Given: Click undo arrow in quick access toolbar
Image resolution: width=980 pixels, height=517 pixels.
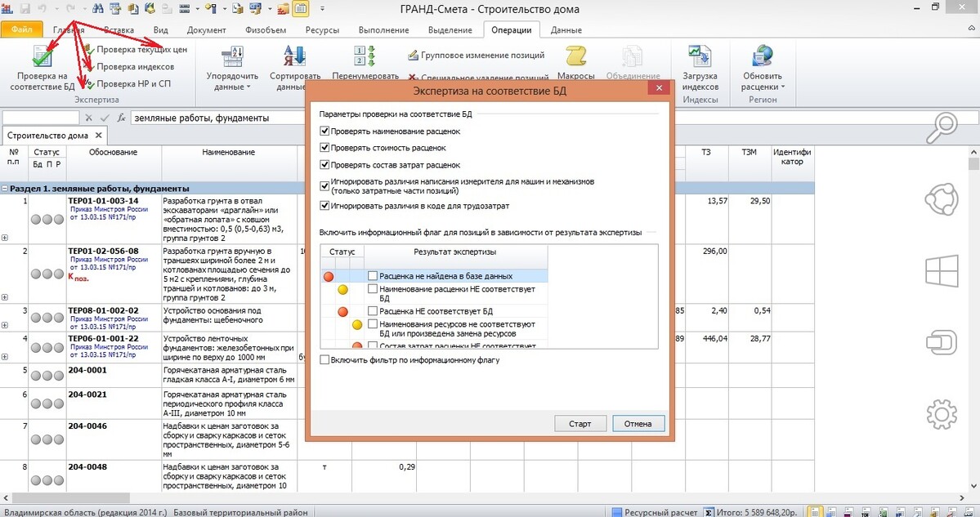Looking at the screenshot, I should tap(42, 9).
